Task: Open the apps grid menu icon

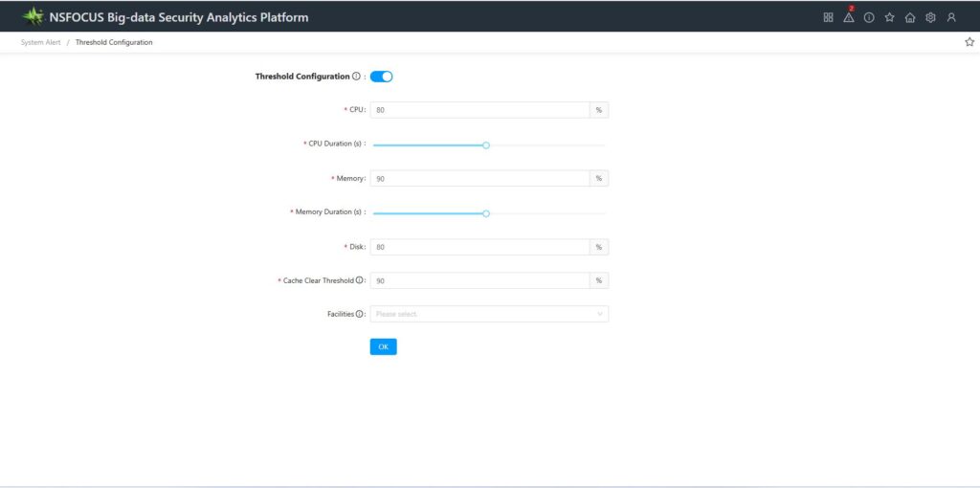Action: tap(828, 17)
